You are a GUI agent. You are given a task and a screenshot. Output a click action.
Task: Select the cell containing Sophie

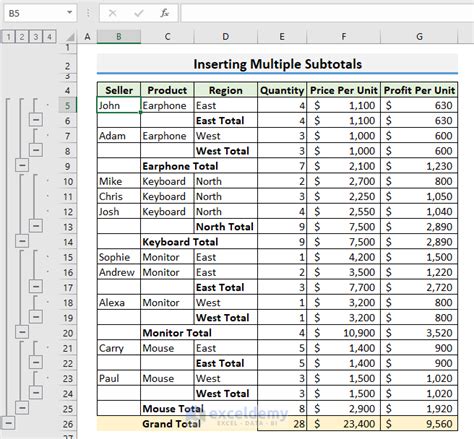[x=119, y=257]
